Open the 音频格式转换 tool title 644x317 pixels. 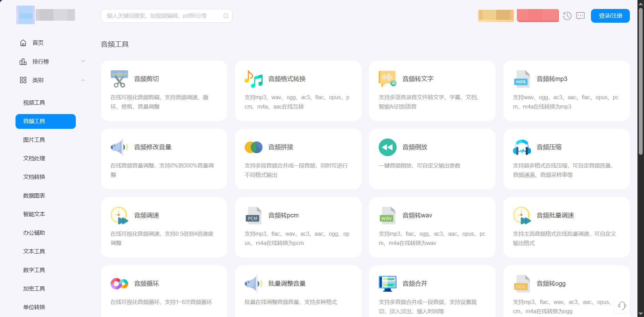click(x=287, y=79)
